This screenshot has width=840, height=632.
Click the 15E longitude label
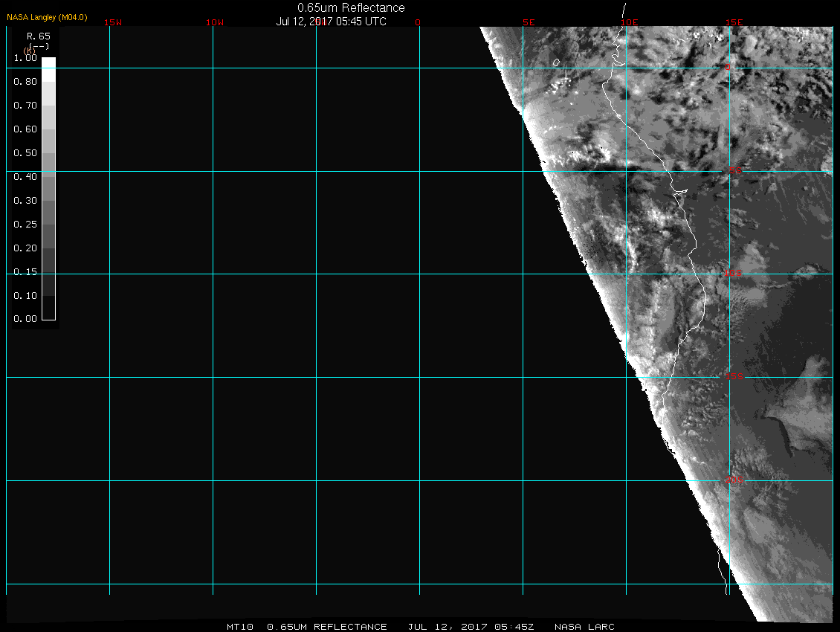pyautogui.click(x=734, y=22)
